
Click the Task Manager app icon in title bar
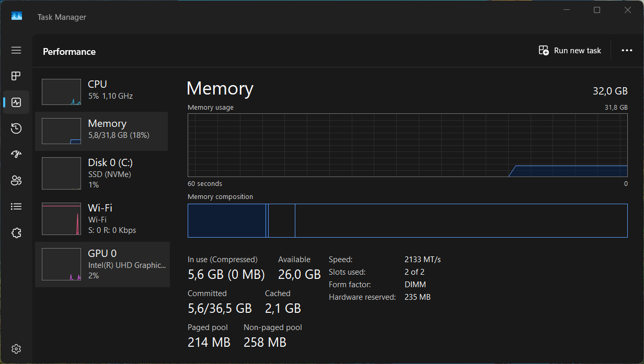click(x=17, y=17)
